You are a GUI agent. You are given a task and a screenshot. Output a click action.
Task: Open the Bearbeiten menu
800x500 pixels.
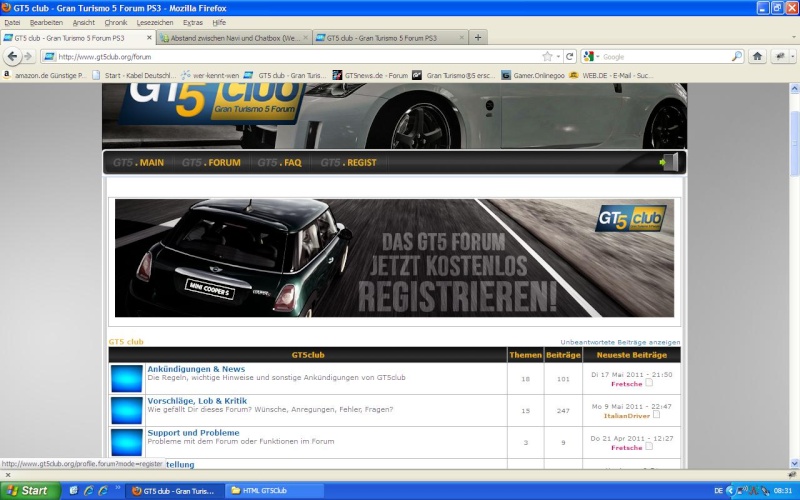(x=46, y=22)
